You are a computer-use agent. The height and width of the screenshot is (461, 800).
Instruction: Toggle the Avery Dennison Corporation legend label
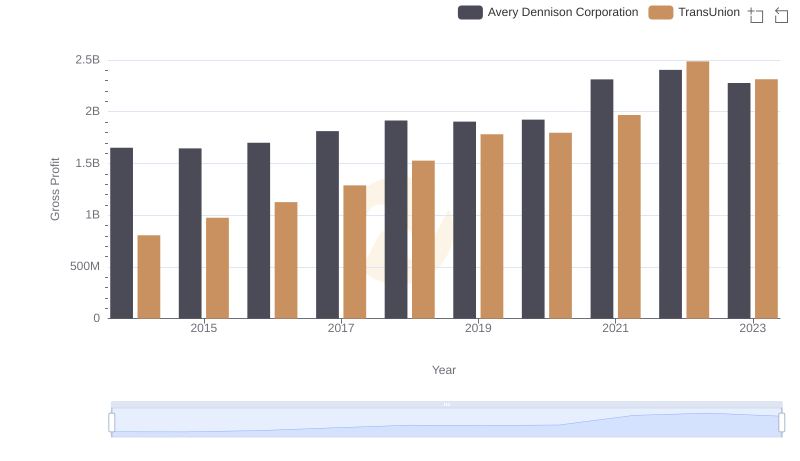click(x=563, y=12)
